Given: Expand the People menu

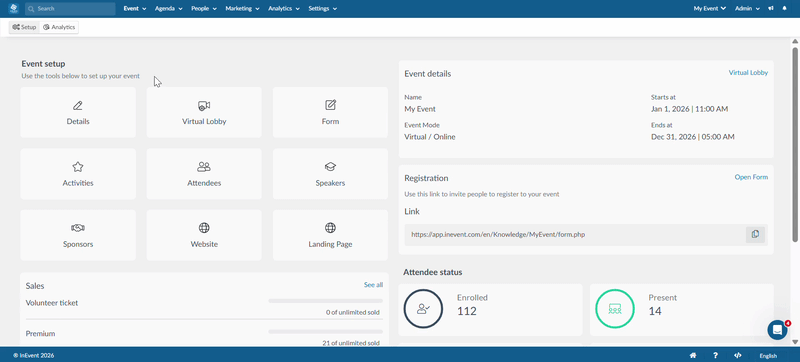Looking at the screenshot, I should tap(204, 9).
